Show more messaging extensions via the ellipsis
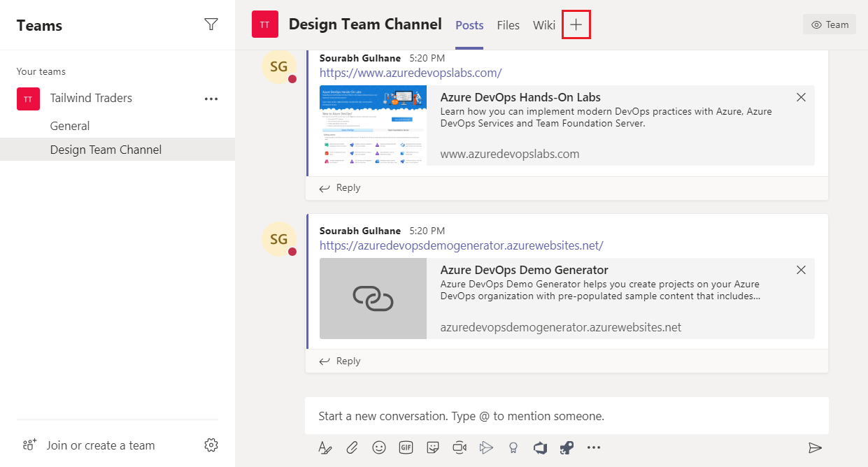The height and width of the screenshot is (467, 868). coord(594,447)
